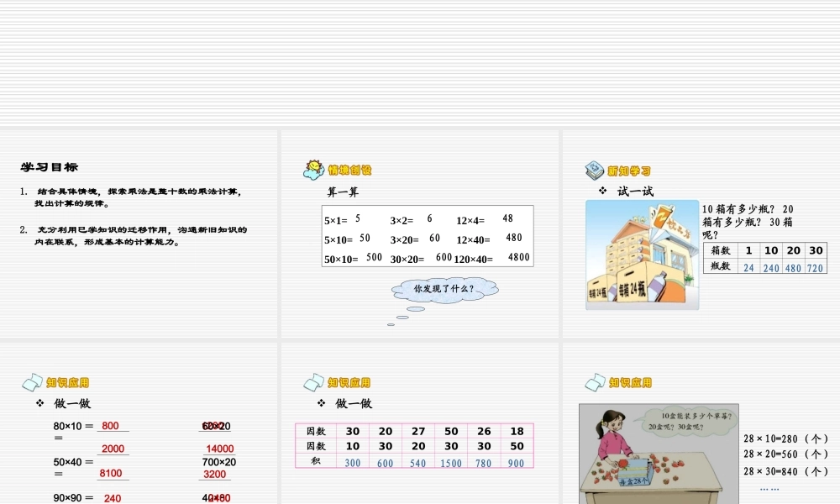Viewport: 840px width, 504px height.
Task: Click the 学习目标 heading
Action: 50,167
